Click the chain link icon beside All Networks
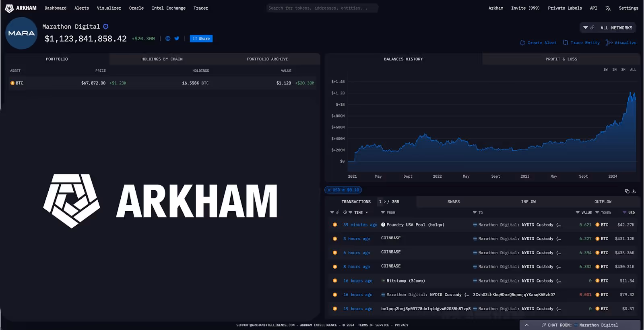 592,27
